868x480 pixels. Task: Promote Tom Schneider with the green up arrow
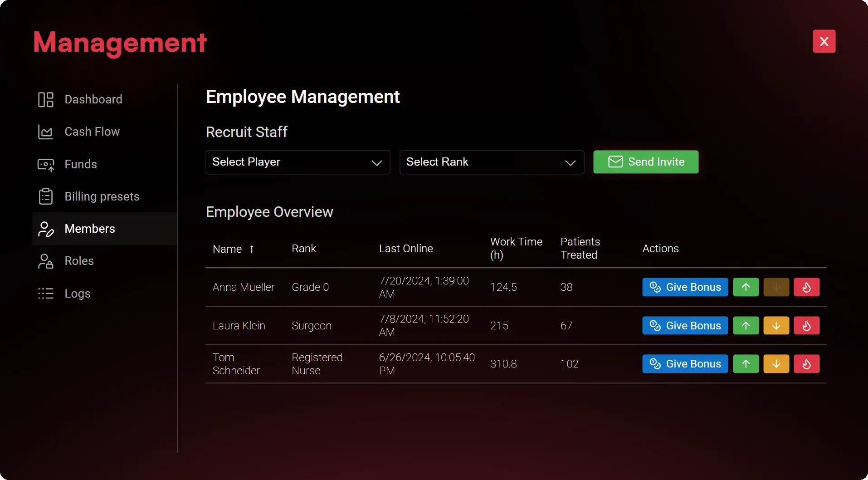(746, 363)
